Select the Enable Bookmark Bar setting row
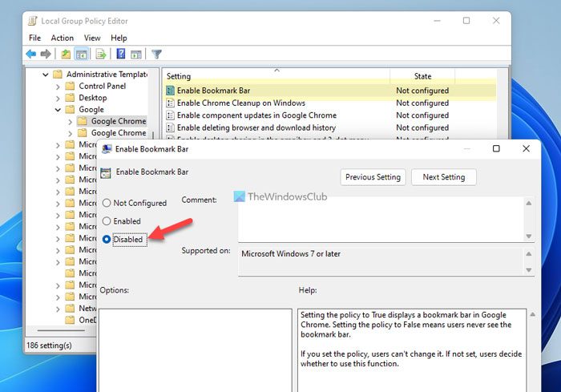The height and width of the screenshot is (392, 561). (330, 91)
